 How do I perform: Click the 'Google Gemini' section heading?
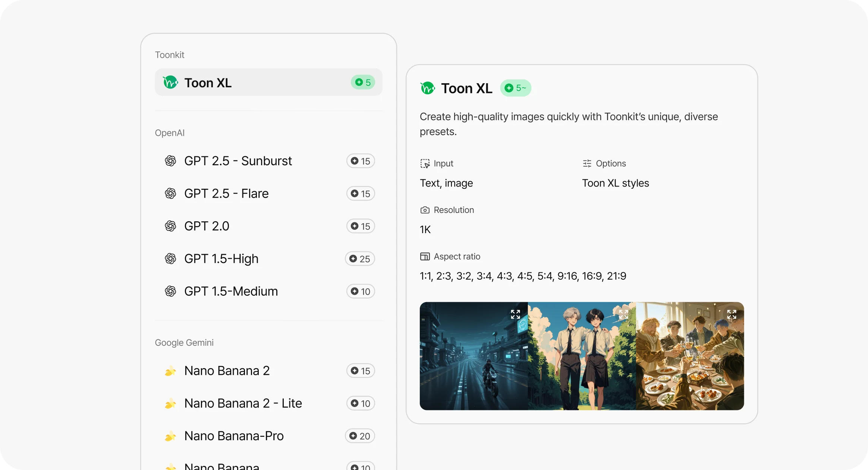[x=184, y=342]
